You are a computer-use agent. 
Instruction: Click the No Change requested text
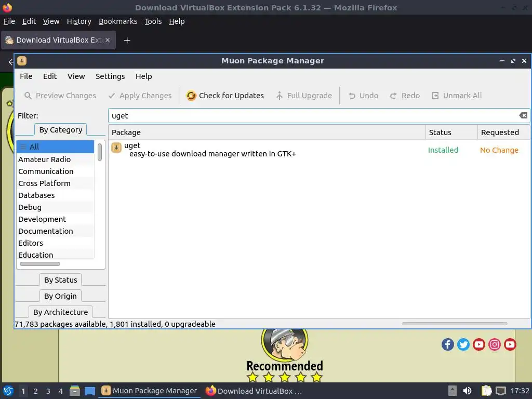[x=499, y=150]
